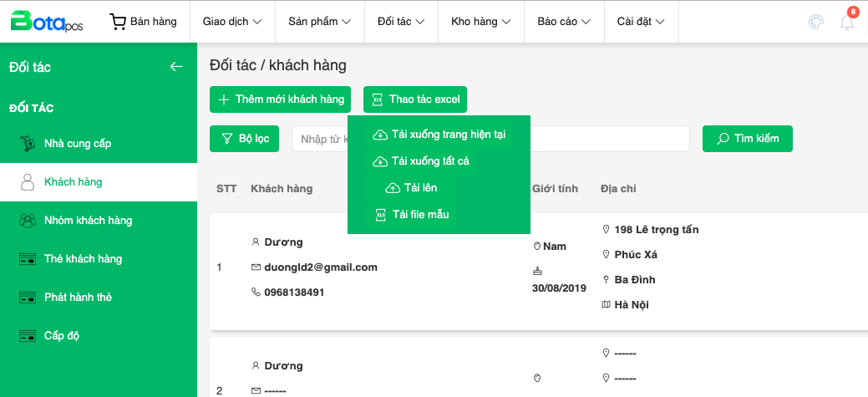Open Nhà cung cấp in sidebar
The height and width of the screenshot is (397, 868).
78,144
